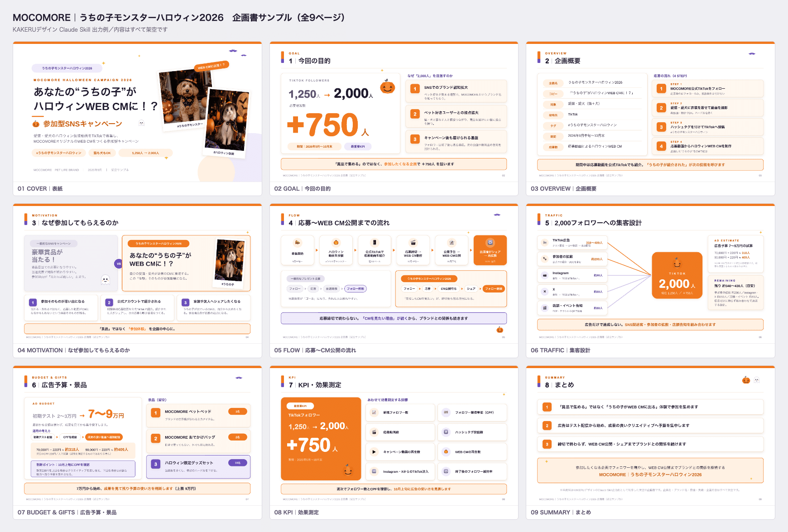Click the icon beside フォロワー獲得単価（CPF）
Viewport: 788px width, 532px height.
446,412
